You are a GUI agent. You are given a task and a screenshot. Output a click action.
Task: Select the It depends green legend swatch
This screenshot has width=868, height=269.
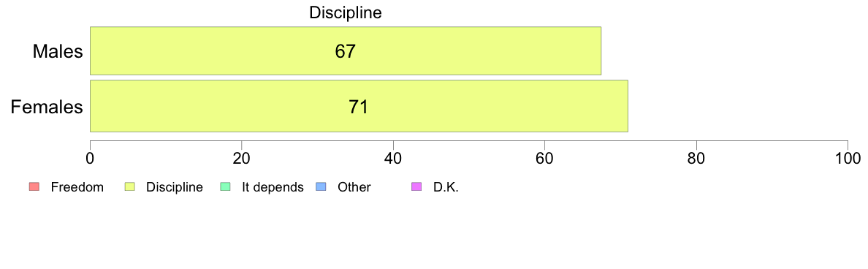225,187
